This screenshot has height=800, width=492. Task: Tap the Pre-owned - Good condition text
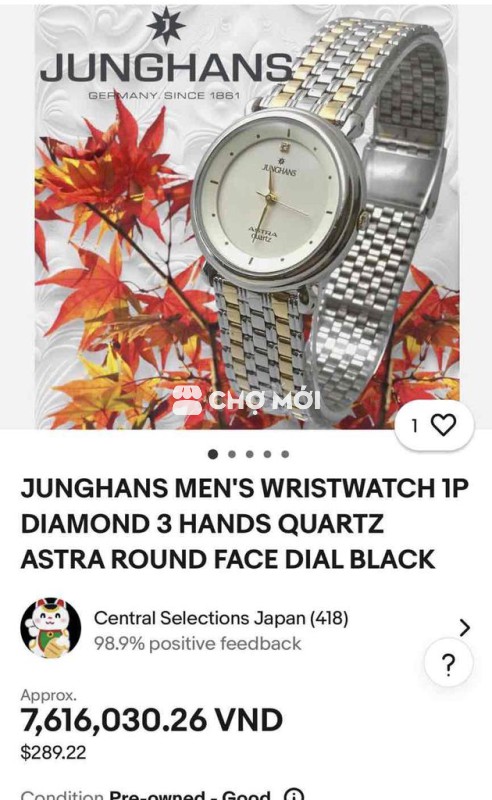pos(189,794)
